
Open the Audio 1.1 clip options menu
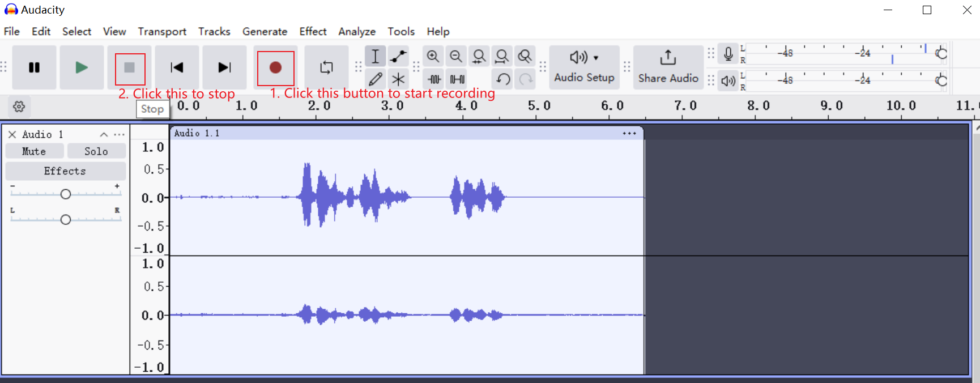pyautogui.click(x=629, y=133)
